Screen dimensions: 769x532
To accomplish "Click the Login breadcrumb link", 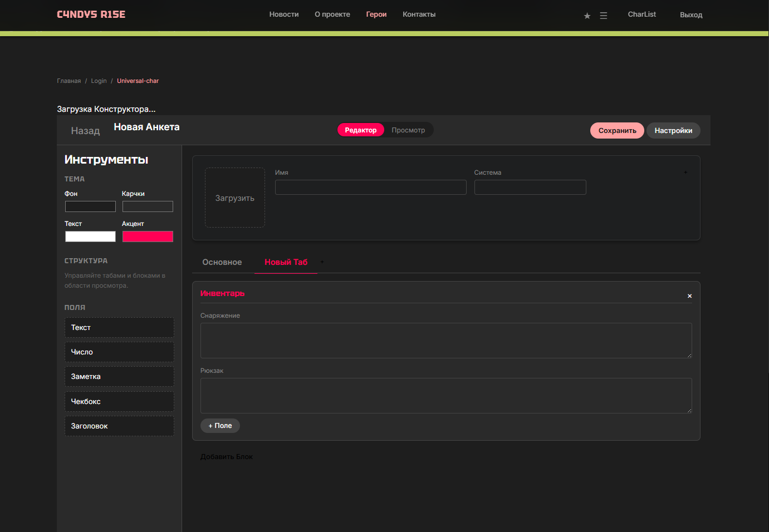I will point(99,81).
